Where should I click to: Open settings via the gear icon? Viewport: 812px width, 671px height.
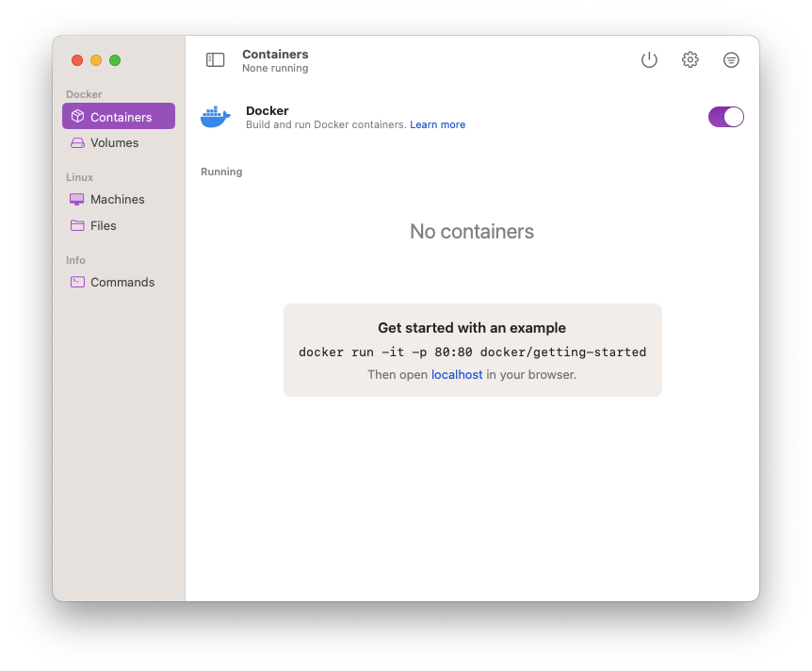tap(690, 60)
